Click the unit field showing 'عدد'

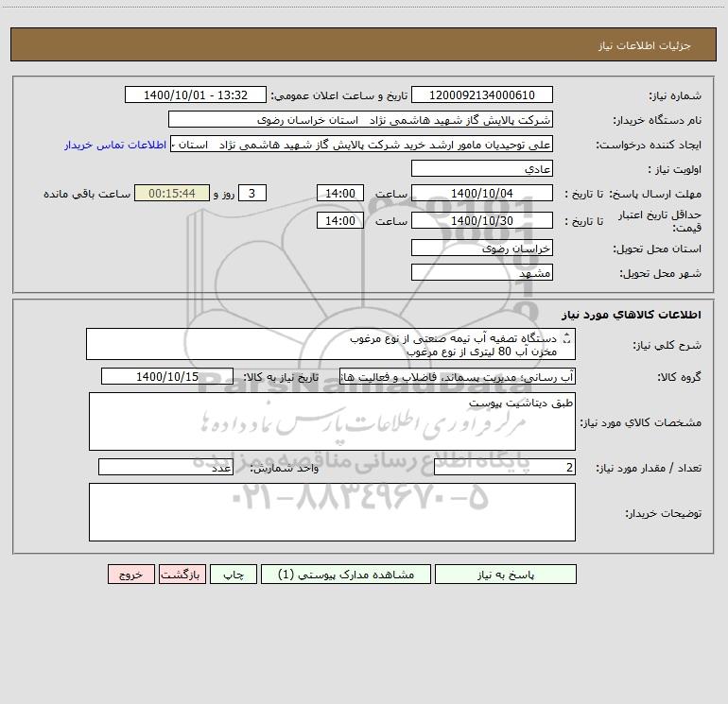[165, 468]
